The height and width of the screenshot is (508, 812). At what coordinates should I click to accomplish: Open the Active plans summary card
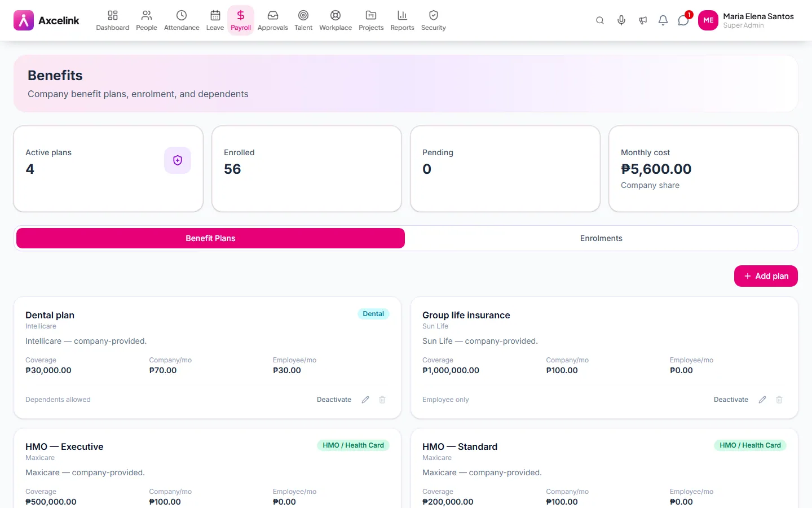108,169
